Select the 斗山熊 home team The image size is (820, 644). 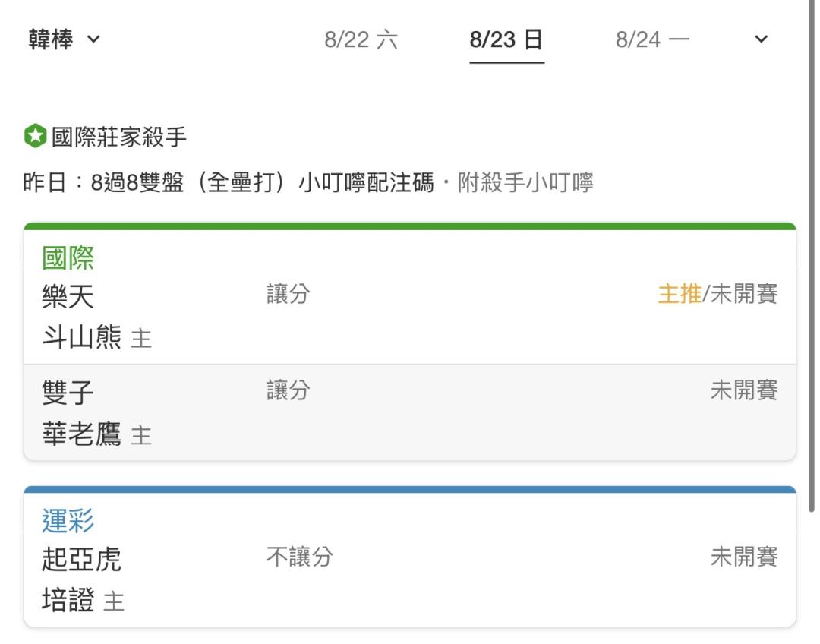click(x=81, y=336)
